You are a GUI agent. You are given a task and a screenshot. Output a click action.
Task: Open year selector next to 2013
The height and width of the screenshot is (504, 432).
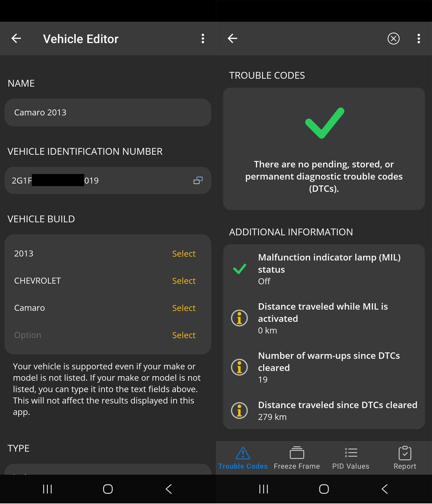coord(184,254)
